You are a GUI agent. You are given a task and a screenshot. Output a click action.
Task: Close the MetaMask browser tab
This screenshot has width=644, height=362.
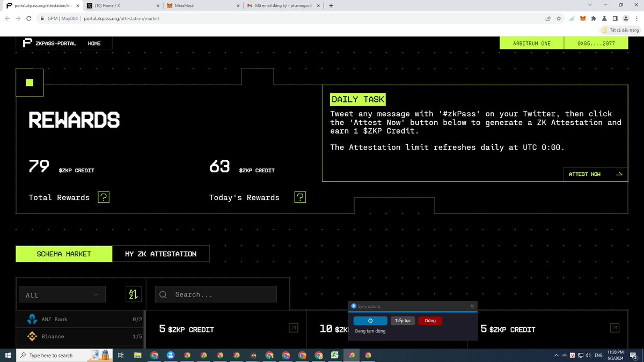click(238, 6)
